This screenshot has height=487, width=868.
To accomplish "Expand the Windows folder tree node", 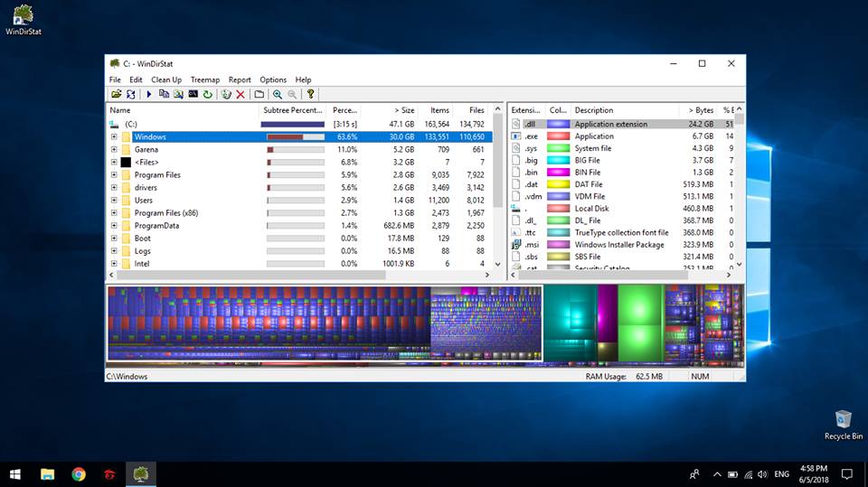I will [x=115, y=137].
